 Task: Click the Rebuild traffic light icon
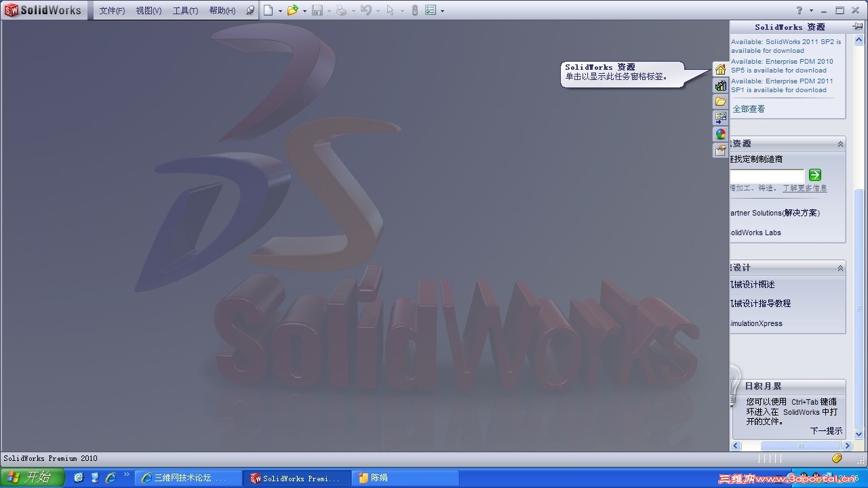[x=415, y=10]
